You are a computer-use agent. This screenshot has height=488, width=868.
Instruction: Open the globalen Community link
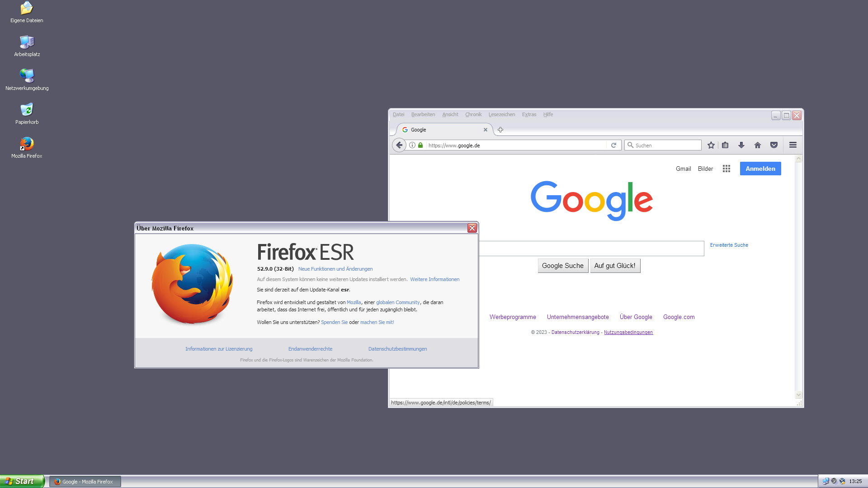398,302
